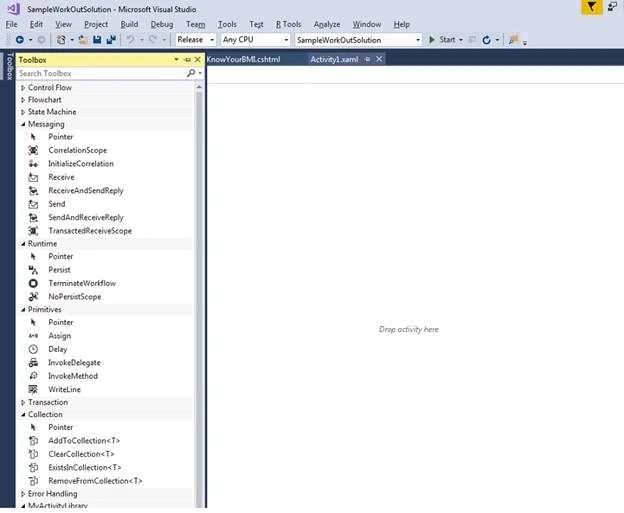This screenshot has width=624, height=513.
Task: Click the Navigate Forward toolbar icon
Action: pos(41,39)
